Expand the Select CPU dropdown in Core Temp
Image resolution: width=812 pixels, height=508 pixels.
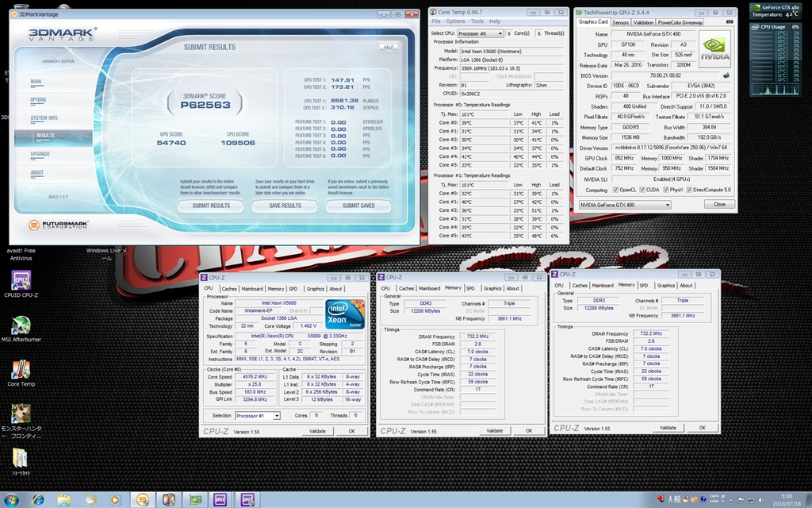479,33
